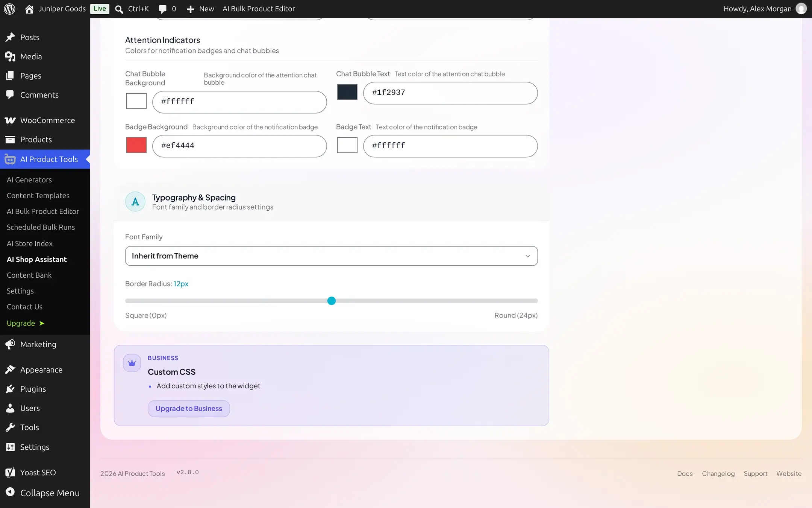Open the Font Family dropdown
This screenshot has height=508, width=812.
click(331, 256)
